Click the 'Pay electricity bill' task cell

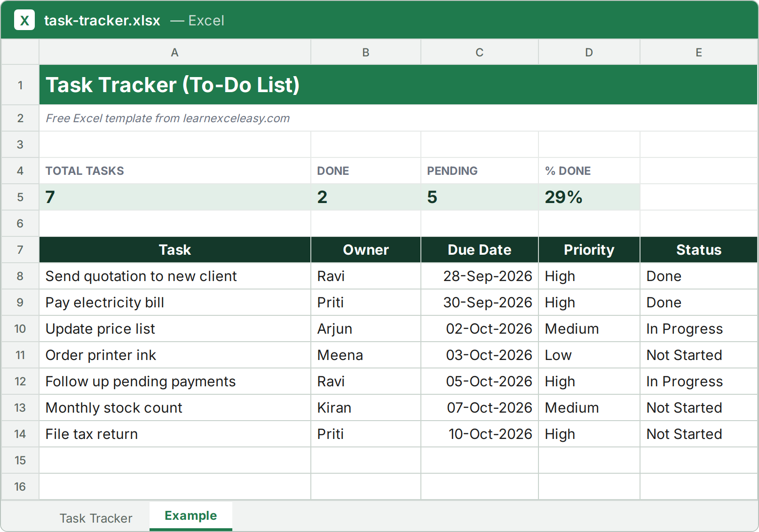click(175, 302)
